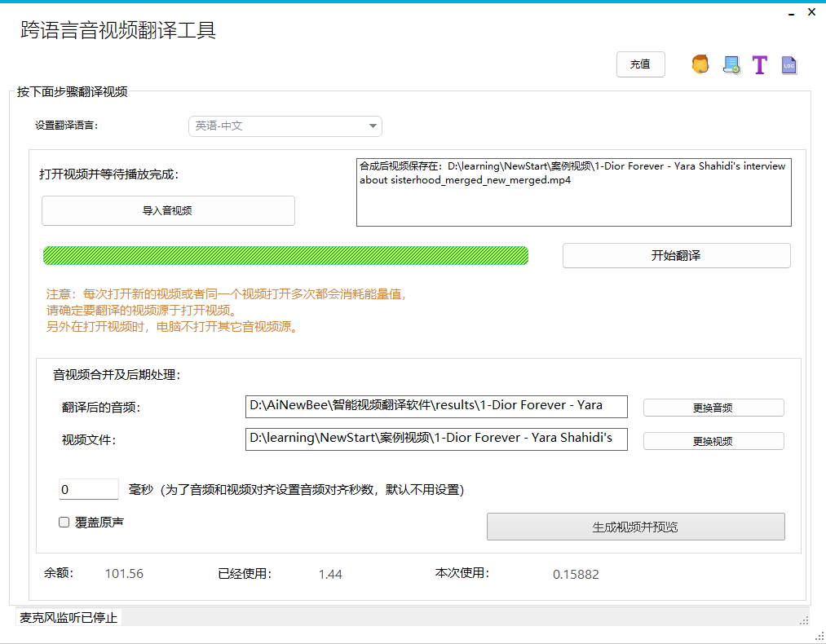Click 更换视频 to change the video
This screenshot has height=644, width=826.
[713, 440]
